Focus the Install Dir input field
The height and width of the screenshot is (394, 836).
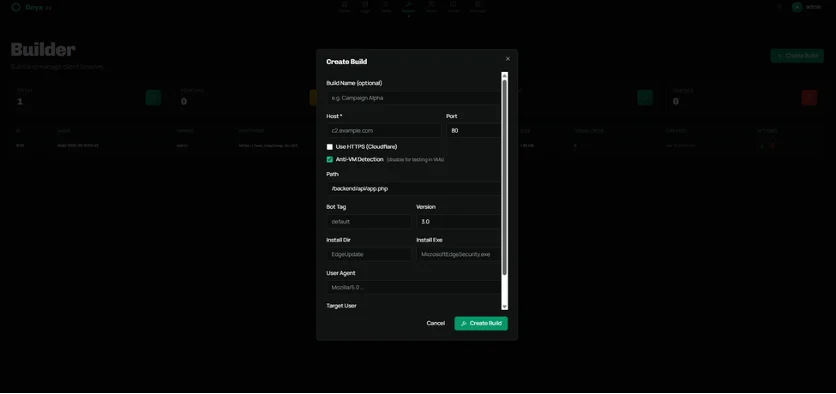pyautogui.click(x=368, y=254)
